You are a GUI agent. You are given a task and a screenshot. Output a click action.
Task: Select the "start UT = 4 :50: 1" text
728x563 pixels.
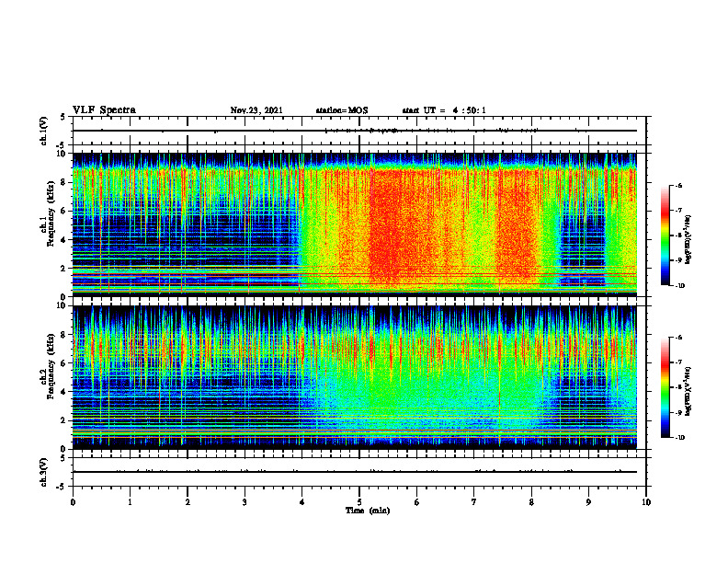coord(444,110)
